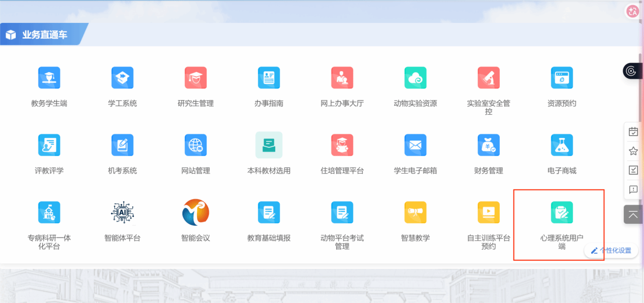
Task: Launch 财务管理 money bag icon
Action: tap(488, 146)
